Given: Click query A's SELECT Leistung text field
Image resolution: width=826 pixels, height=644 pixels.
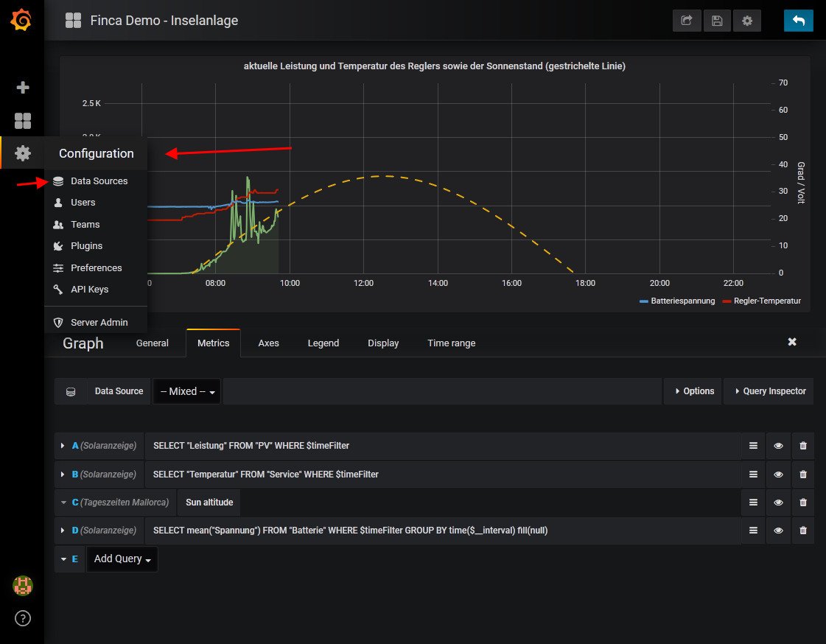Looking at the screenshot, I should 442,446.
